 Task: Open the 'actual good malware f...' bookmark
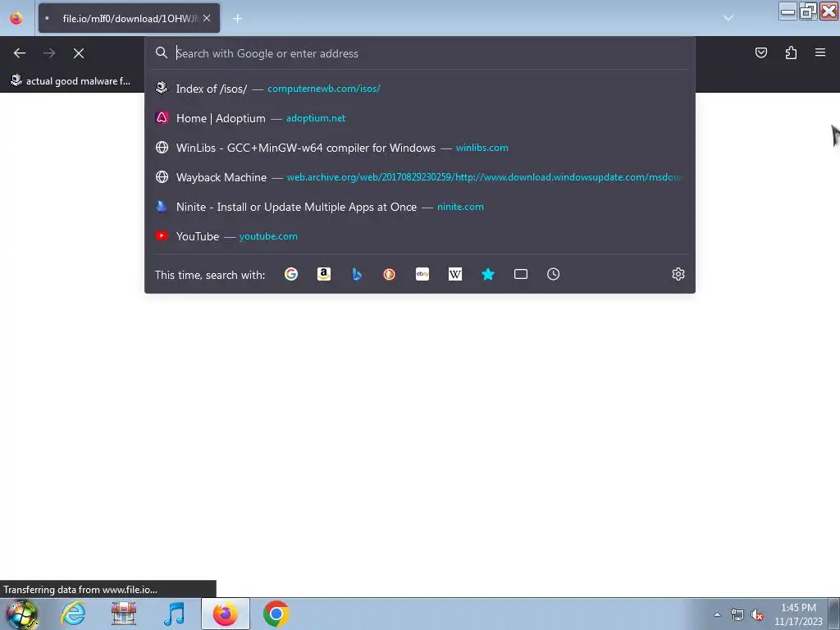click(71, 81)
